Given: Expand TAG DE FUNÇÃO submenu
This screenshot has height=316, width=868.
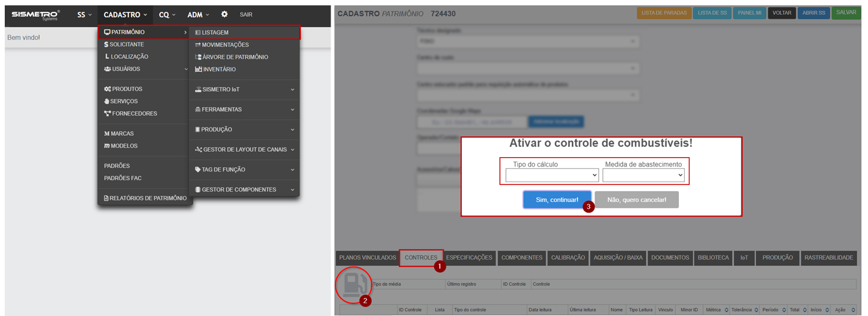Looking at the screenshot, I should [x=244, y=170].
